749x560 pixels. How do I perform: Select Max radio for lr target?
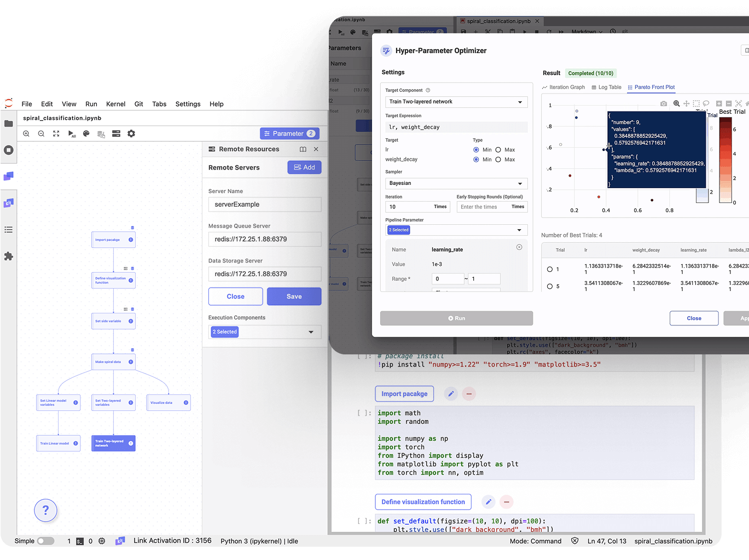click(x=498, y=150)
